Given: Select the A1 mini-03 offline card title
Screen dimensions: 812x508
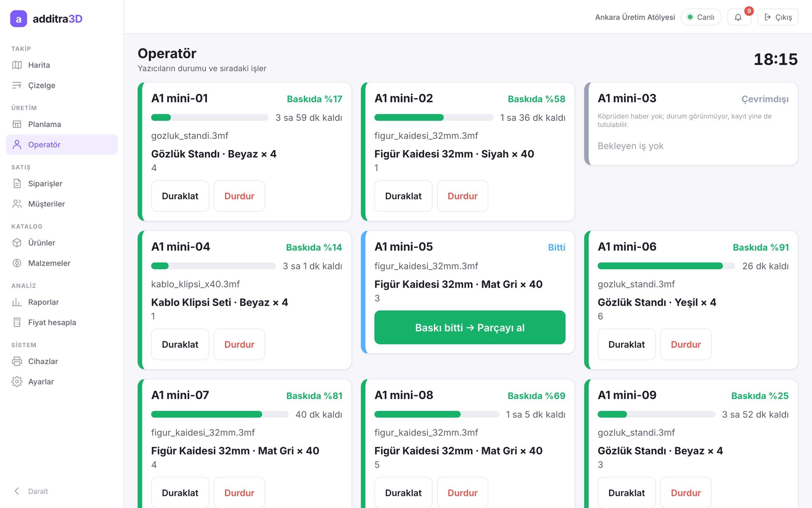Looking at the screenshot, I should pyautogui.click(x=627, y=98).
